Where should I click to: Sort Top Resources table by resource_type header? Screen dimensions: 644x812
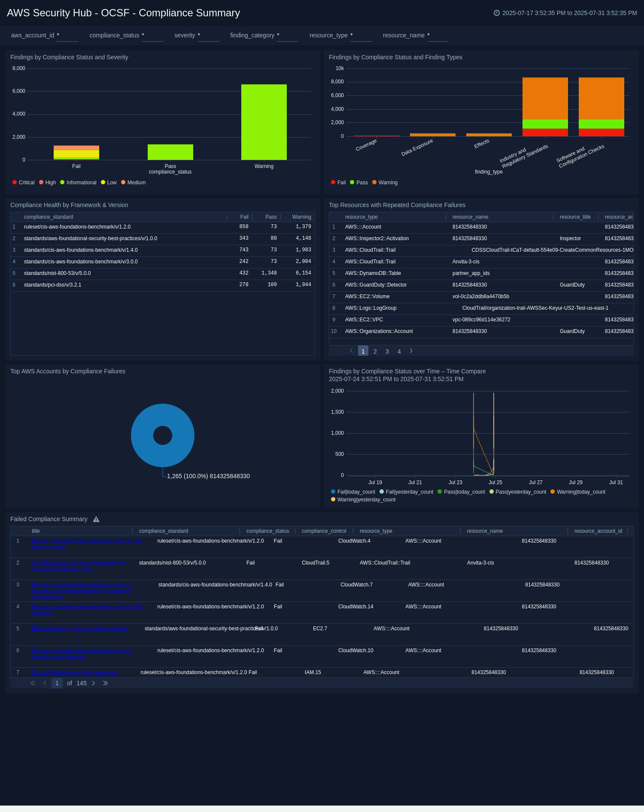[361, 217]
